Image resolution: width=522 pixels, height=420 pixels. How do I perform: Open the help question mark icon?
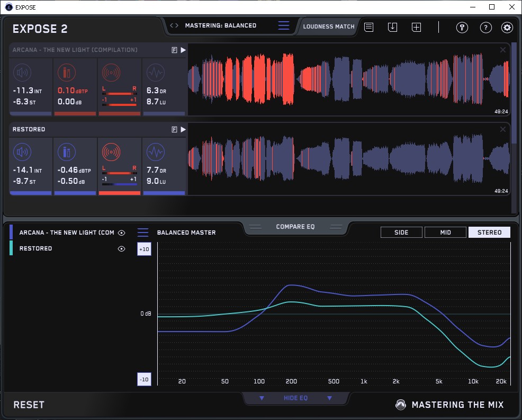pos(485,28)
